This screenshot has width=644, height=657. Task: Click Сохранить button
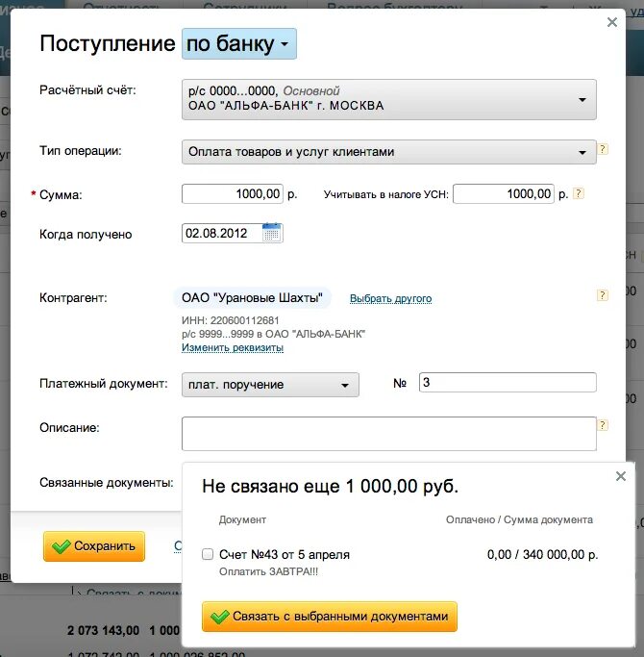(94, 546)
